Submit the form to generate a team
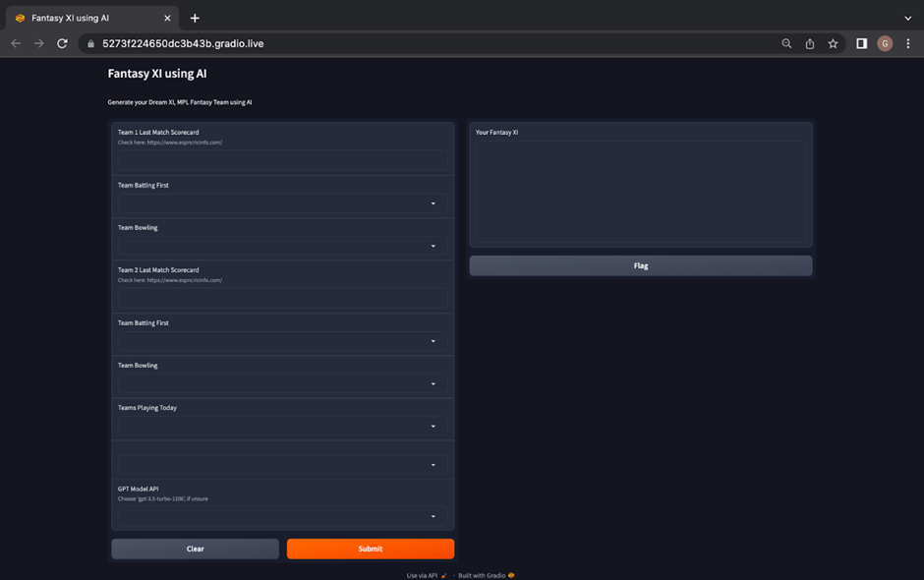The width and height of the screenshot is (924, 580). click(x=371, y=549)
